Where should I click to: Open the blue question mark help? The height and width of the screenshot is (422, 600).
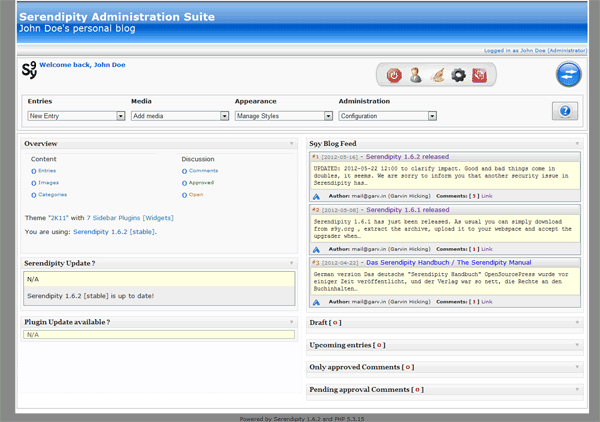[x=565, y=111]
